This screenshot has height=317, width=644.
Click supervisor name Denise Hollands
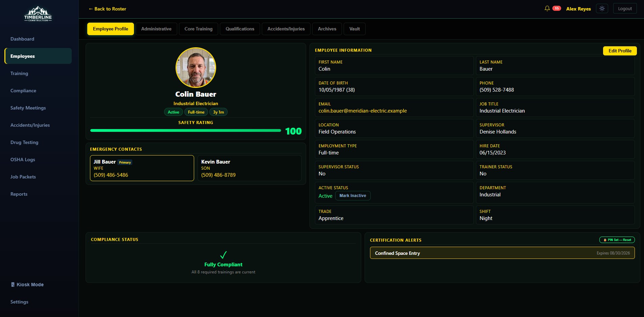(498, 132)
